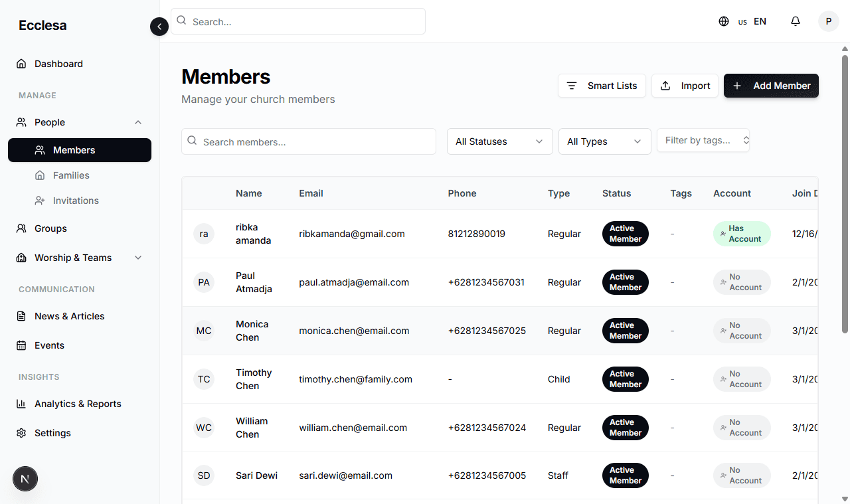Screen dimensions: 850x504
Task: Open the Invitations page
Action: tap(76, 201)
